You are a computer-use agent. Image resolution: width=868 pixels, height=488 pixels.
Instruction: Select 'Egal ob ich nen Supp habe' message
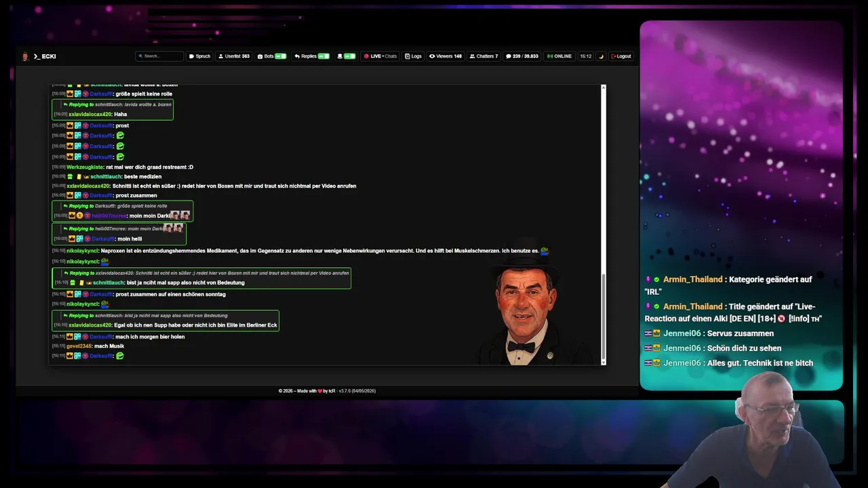click(x=195, y=325)
